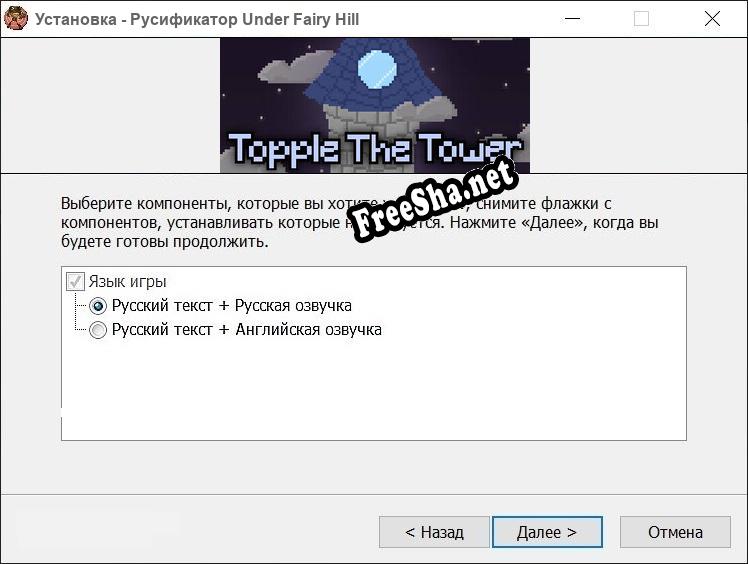Click the moon in the banner image
Screen dimensions: 748x564
[x=377, y=69]
